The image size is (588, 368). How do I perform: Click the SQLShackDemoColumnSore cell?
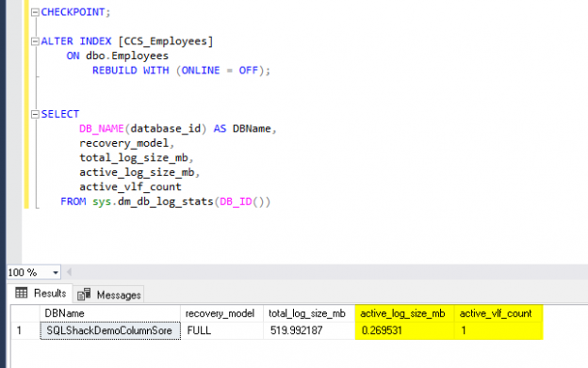[110, 330]
